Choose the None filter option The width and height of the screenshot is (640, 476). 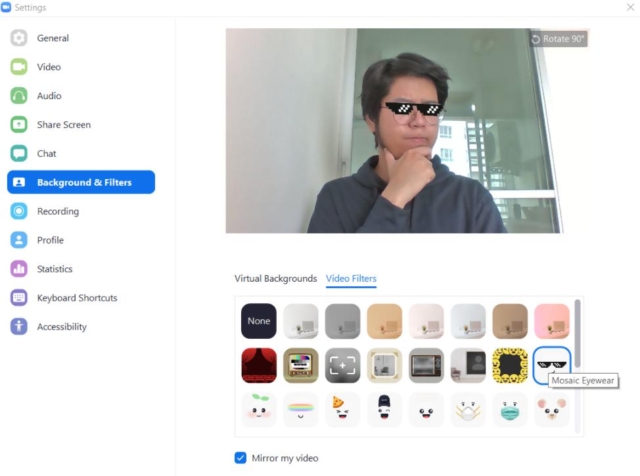click(x=259, y=321)
